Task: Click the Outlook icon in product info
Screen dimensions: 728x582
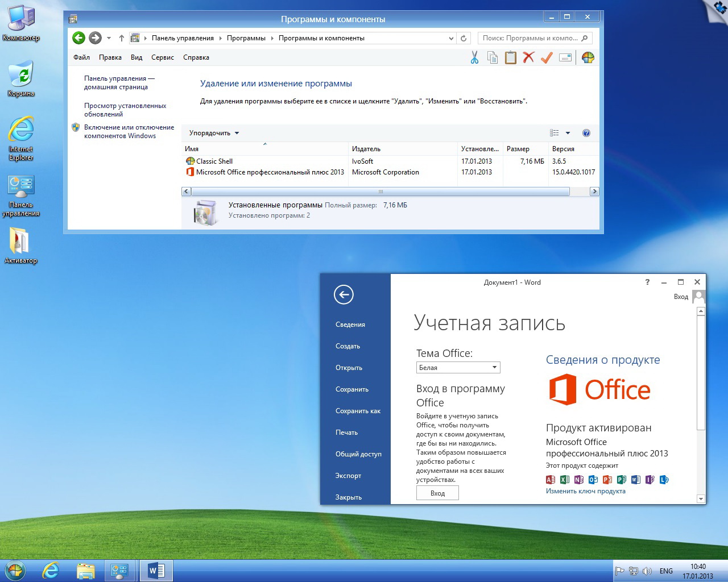Action: point(593,480)
